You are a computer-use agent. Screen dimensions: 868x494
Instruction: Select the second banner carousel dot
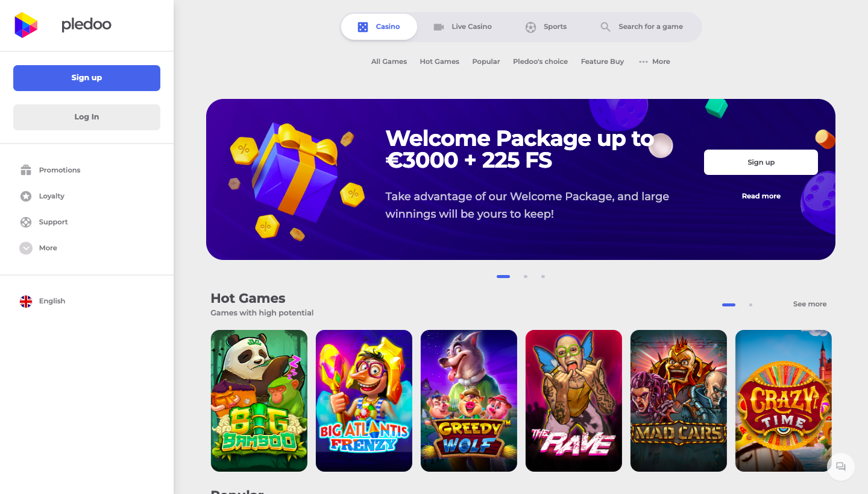[525, 276]
